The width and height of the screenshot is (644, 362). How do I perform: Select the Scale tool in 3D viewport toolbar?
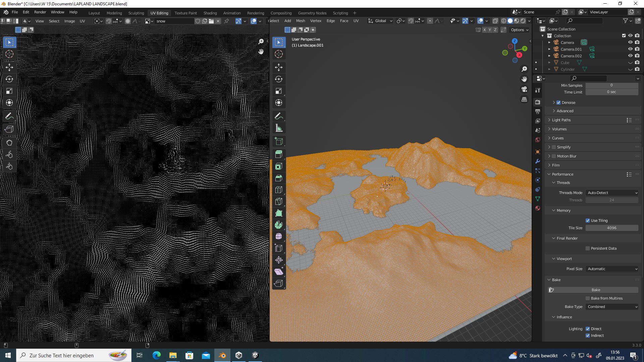(x=279, y=91)
